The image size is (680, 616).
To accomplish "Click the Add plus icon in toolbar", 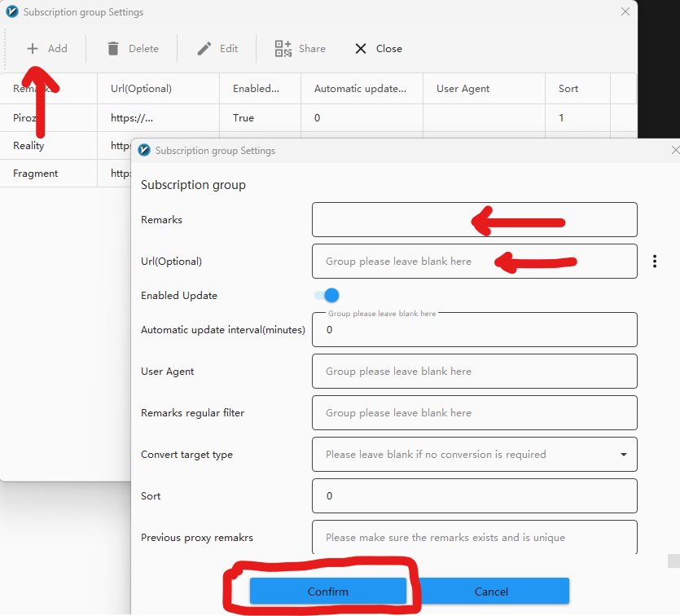I will point(33,49).
